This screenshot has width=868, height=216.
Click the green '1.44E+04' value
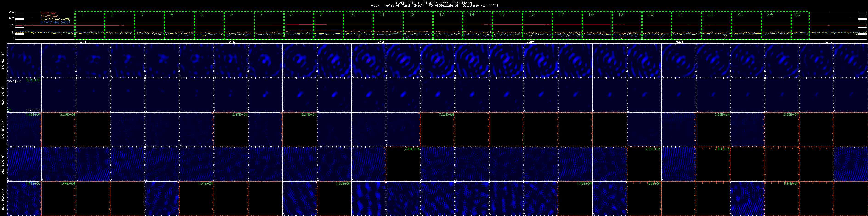point(68,184)
